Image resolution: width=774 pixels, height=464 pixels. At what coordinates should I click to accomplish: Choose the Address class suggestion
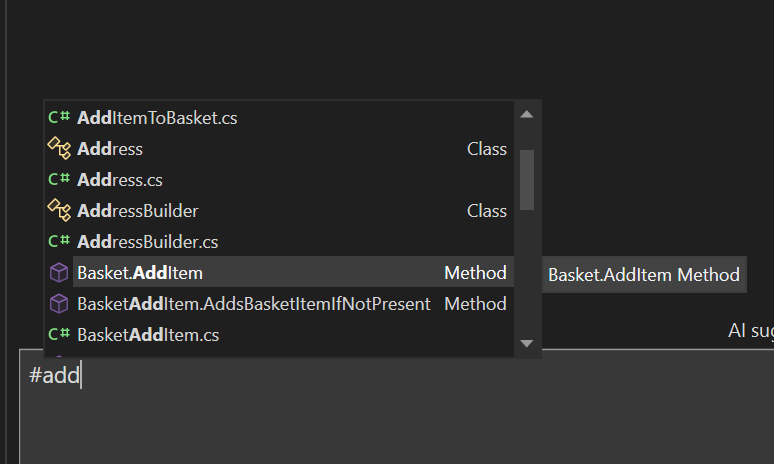tap(110, 149)
